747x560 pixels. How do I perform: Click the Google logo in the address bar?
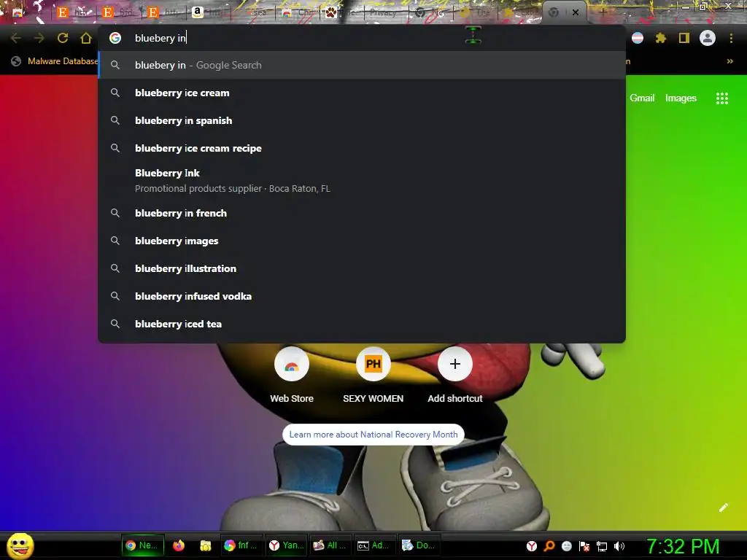point(115,38)
